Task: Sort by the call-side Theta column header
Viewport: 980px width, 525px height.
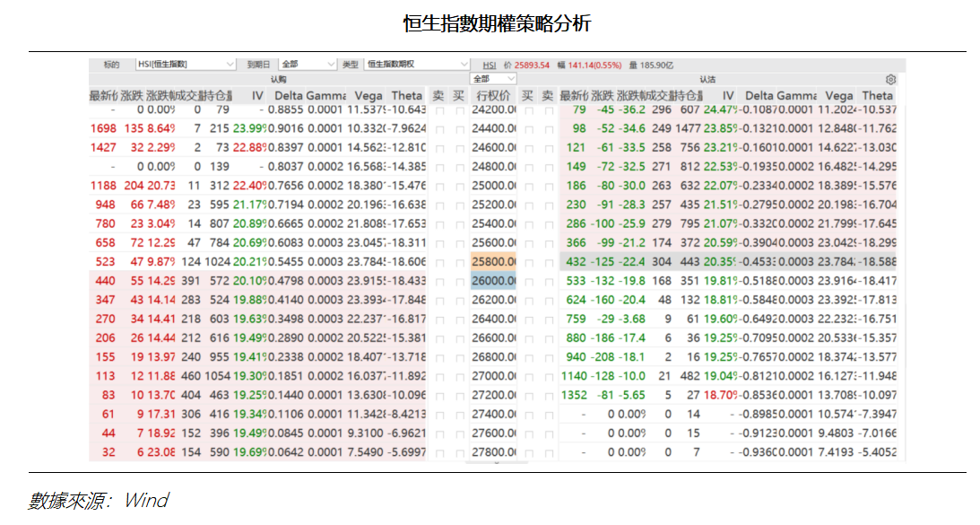Action: pos(407,96)
